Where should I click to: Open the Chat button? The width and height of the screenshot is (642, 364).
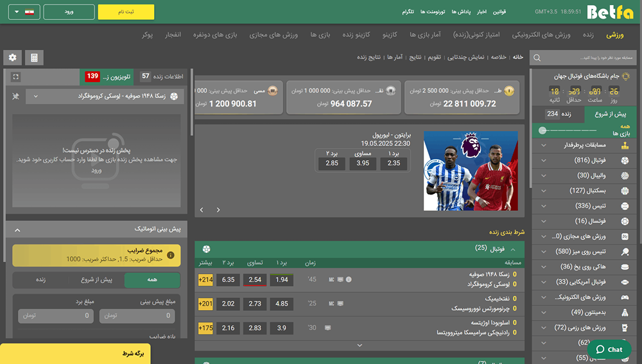pyautogui.click(x=609, y=349)
